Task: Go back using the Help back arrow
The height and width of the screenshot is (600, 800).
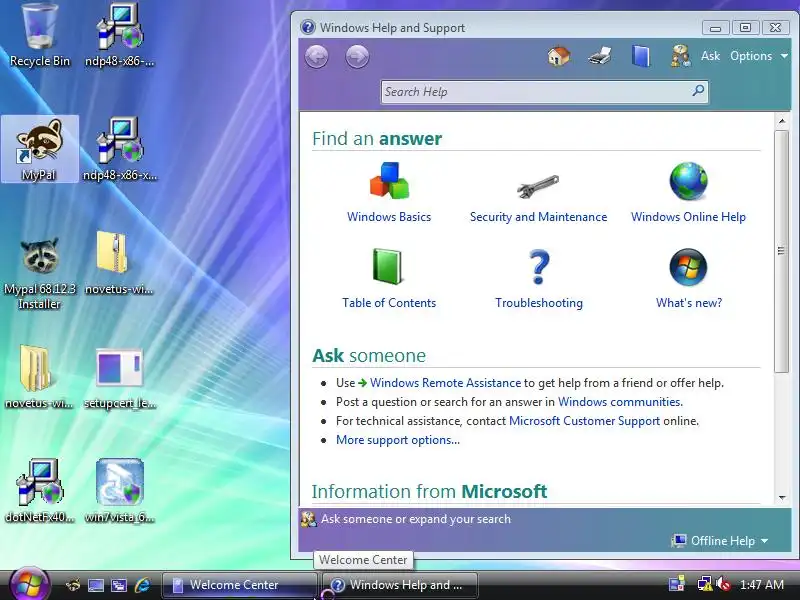Action: pyautogui.click(x=316, y=56)
